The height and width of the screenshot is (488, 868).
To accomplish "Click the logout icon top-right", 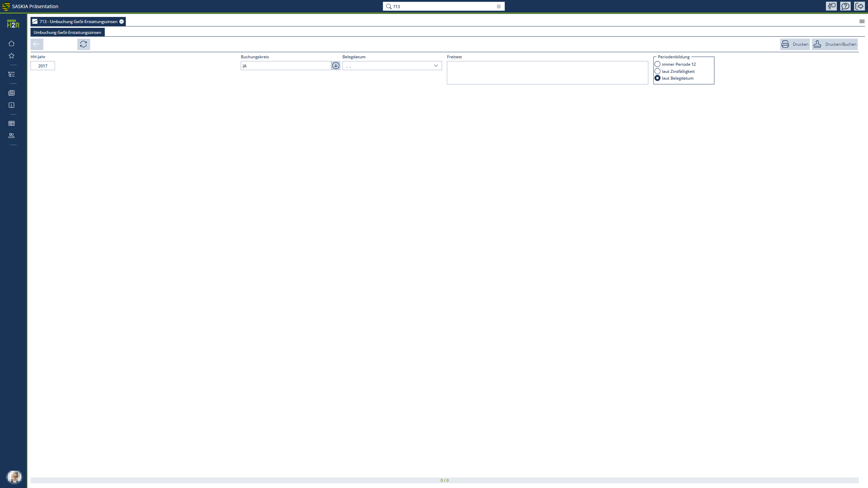I will [859, 6].
